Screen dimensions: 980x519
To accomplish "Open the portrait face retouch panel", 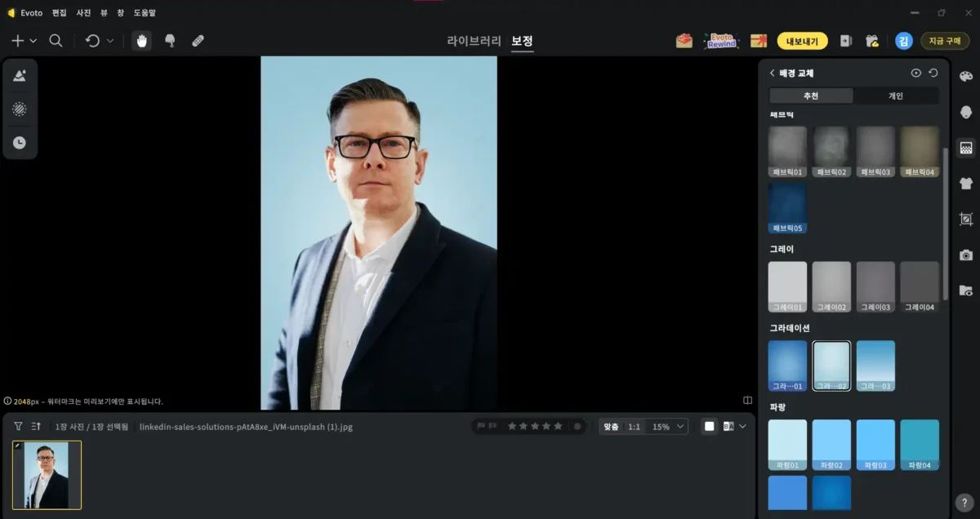I will [966, 113].
